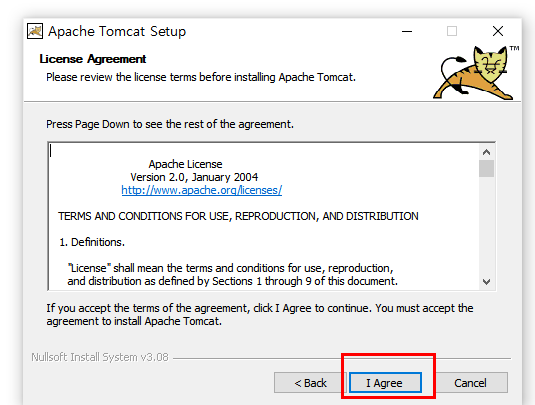Click the 'Nullsoft Install System v3.08' label
This screenshot has height=405, width=535.
[100, 357]
